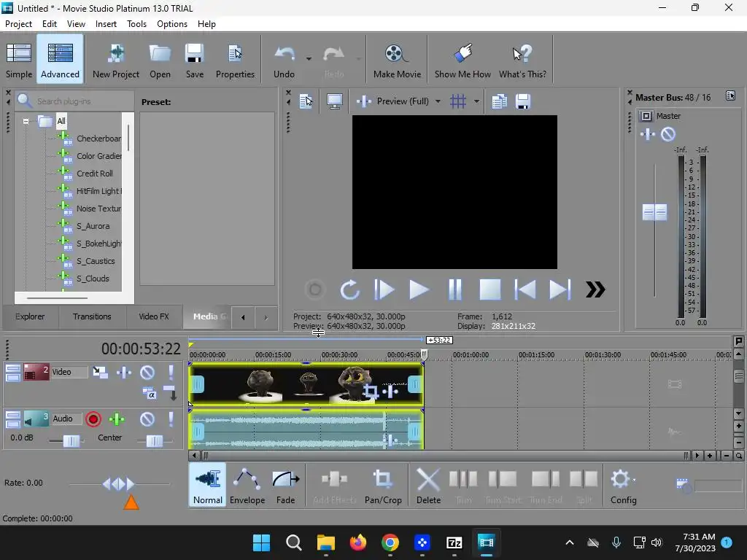The width and height of the screenshot is (747, 560).
Task: Go to start of project
Action: pyautogui.click(x=525, y=289)
